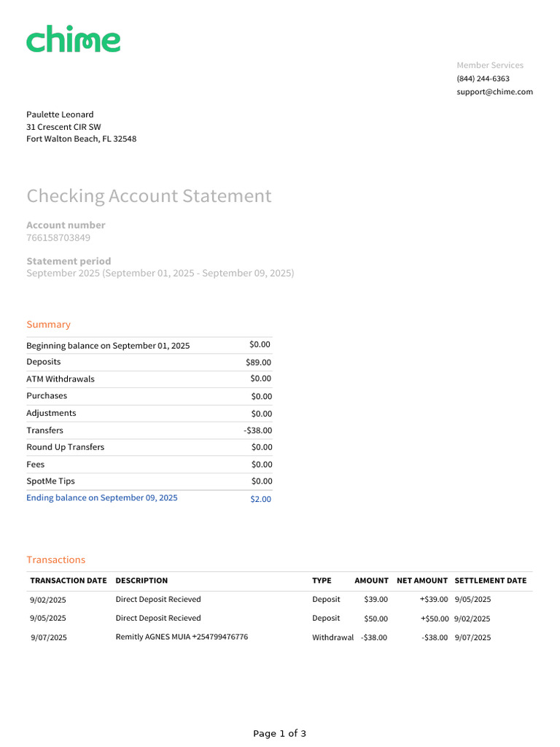Select the ending balance value $2.00

(x=260, y=500)
